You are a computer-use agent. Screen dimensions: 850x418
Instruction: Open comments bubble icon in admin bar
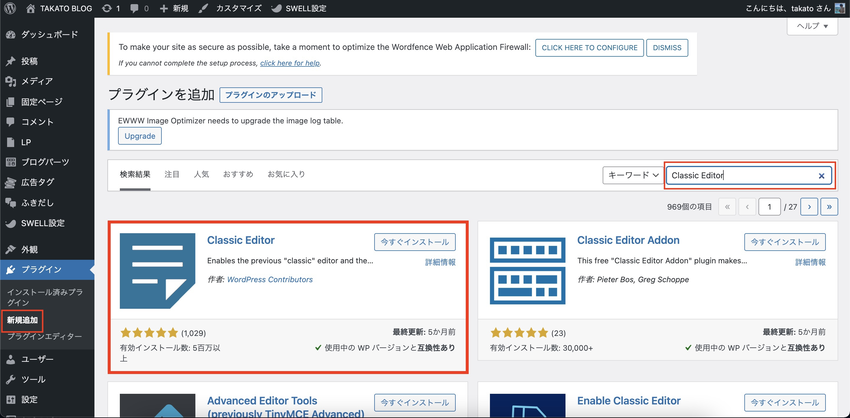click(x=133, y=9)
